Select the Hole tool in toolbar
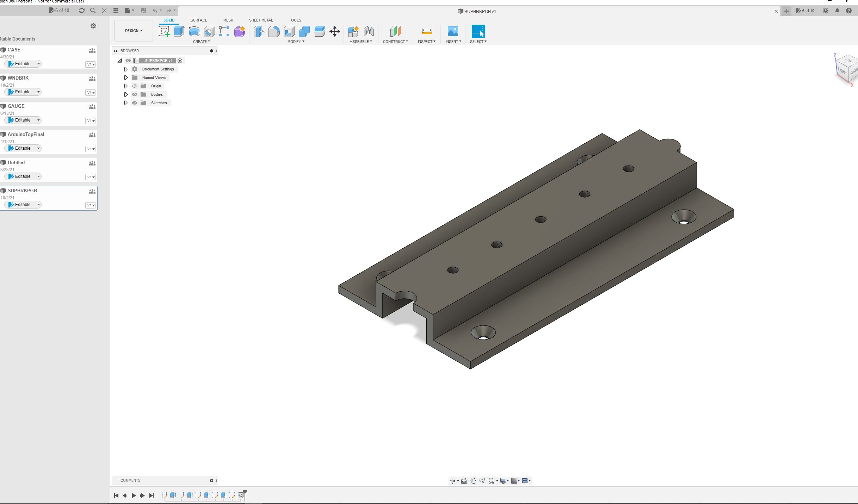The height and width of the screenshot is (504, 858). (x=209, y=31)
